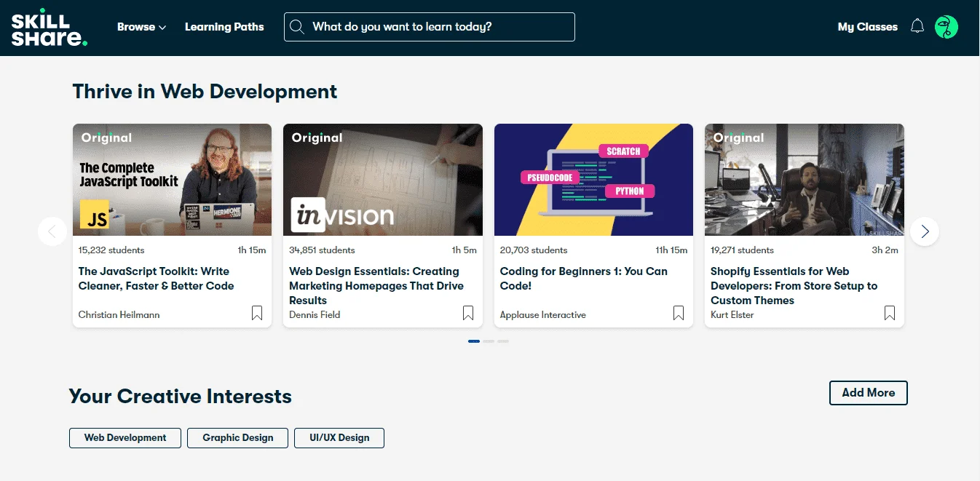Open the InVision web design thumbnail
This screenshot has width=980, height=481.
click(x=383, y=180)
